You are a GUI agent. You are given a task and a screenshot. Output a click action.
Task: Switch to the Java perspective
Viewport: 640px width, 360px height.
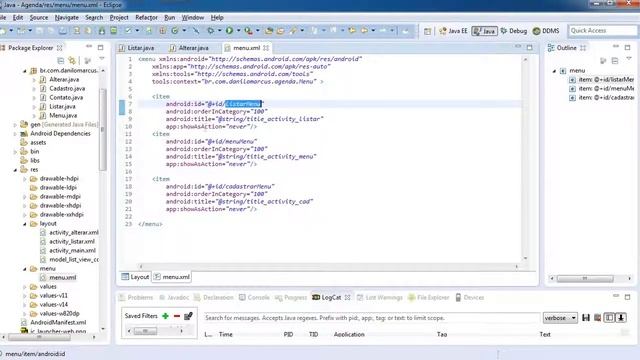(484, 31)
